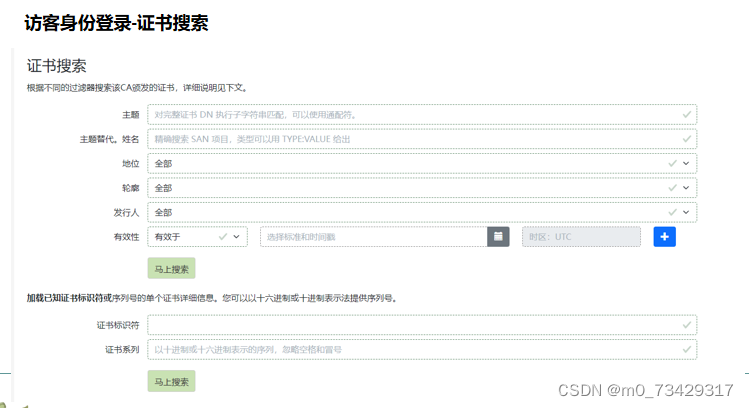Image resolution: width=749 pixels, height=408 pixels.
Task: Open the calendar date picker icon
Action: click(498, 236)
